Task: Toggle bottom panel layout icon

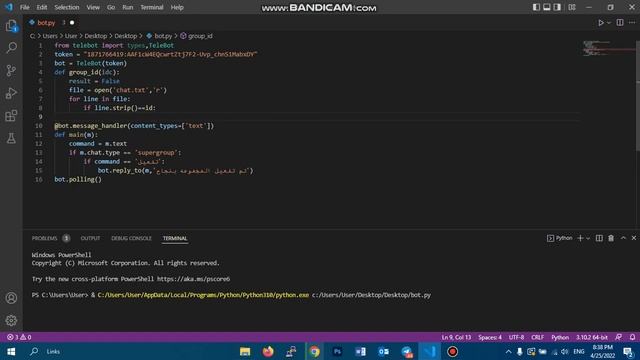Action: coord(547,7)
